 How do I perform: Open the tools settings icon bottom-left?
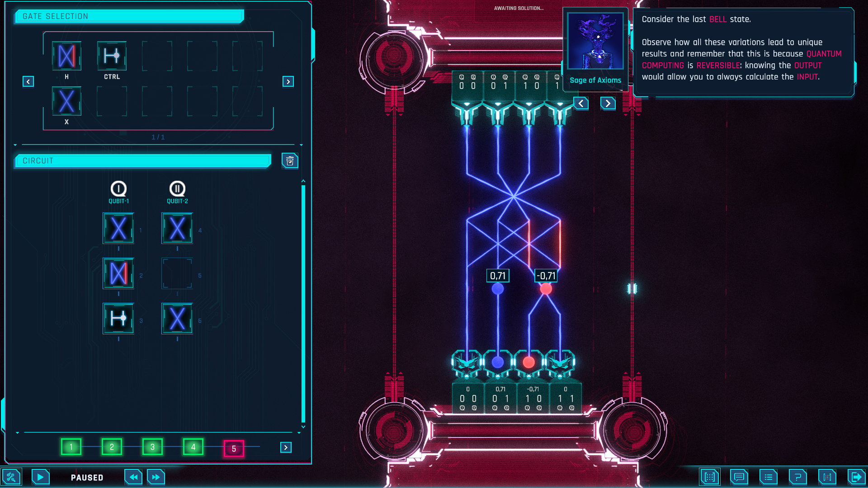(11, 477)
